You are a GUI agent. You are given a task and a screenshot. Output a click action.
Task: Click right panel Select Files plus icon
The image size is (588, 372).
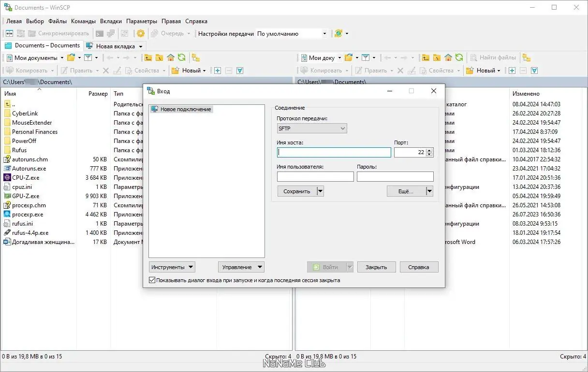click(512, 71)
